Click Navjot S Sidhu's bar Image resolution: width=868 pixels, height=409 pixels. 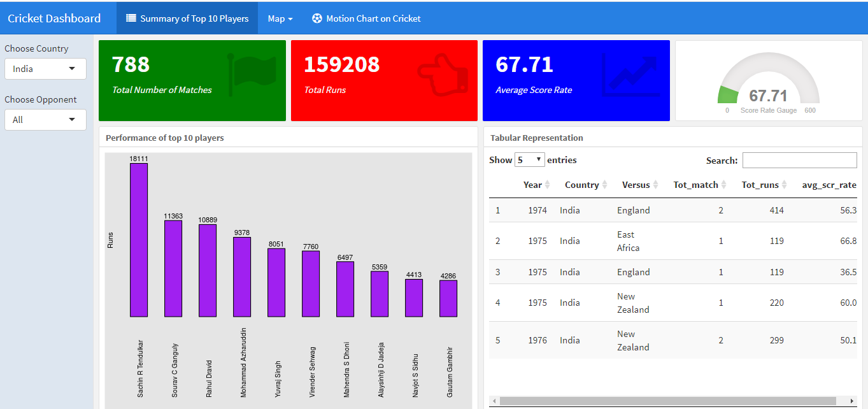[414, 298]
